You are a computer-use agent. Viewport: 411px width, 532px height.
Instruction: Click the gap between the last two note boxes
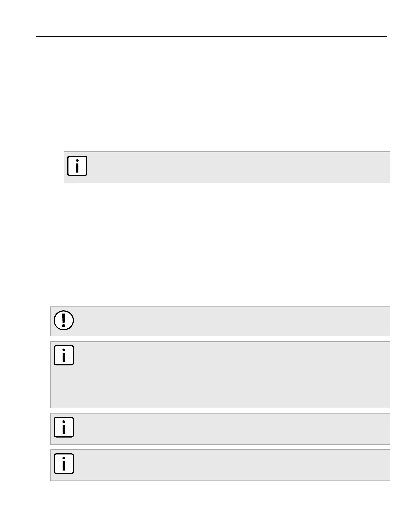220,447
